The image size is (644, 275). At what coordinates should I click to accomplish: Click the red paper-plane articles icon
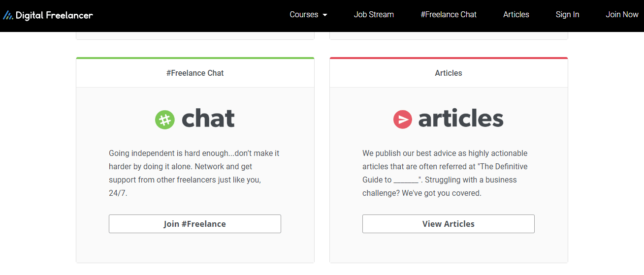[403, 120]
